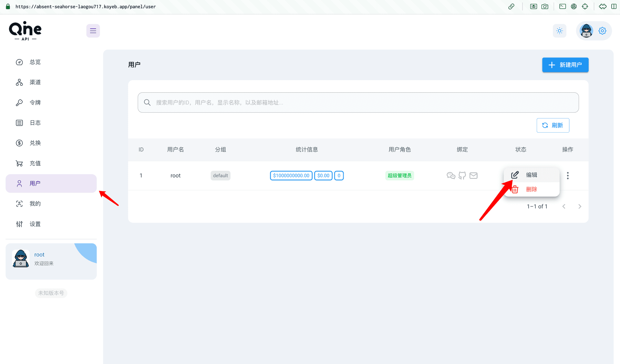Open 总览 overview in sidebar

pos(51,62)
